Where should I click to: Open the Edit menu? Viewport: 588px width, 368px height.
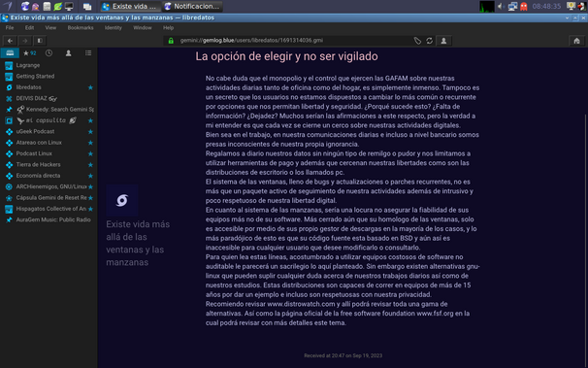(x=29, y=28)
